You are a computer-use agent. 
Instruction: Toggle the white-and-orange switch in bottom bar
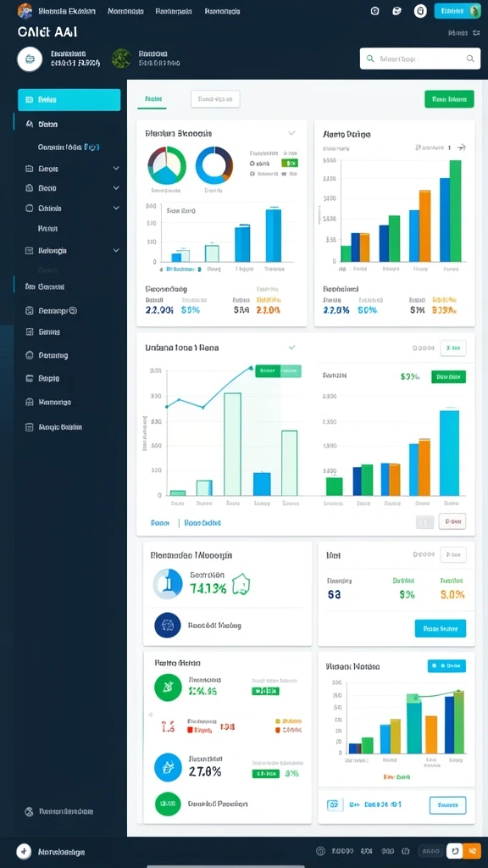[463, 851]
